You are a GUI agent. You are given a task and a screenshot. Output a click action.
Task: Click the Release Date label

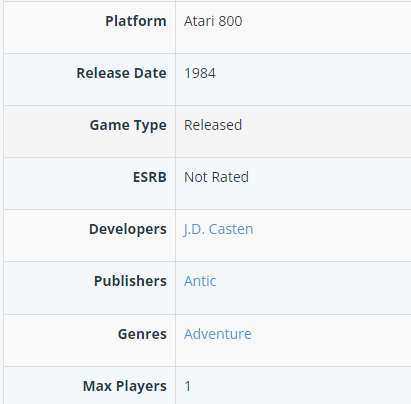[x=121, y=73]
